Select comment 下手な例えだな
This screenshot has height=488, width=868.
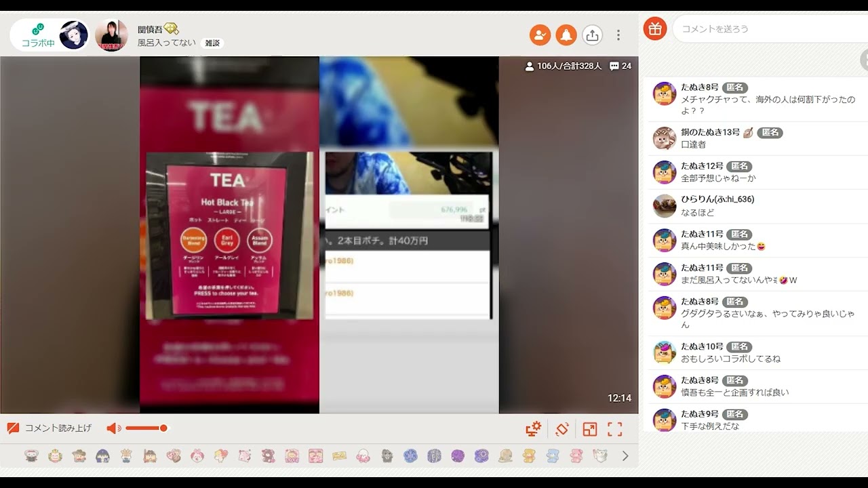(710, 426)
